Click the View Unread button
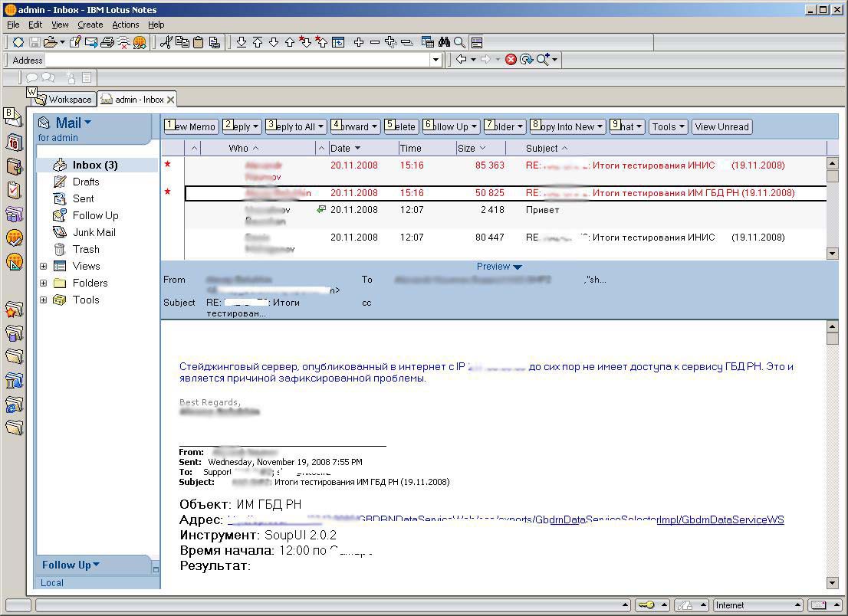The width and height of the screenshot is (848, 616). [x=721, y=127]
